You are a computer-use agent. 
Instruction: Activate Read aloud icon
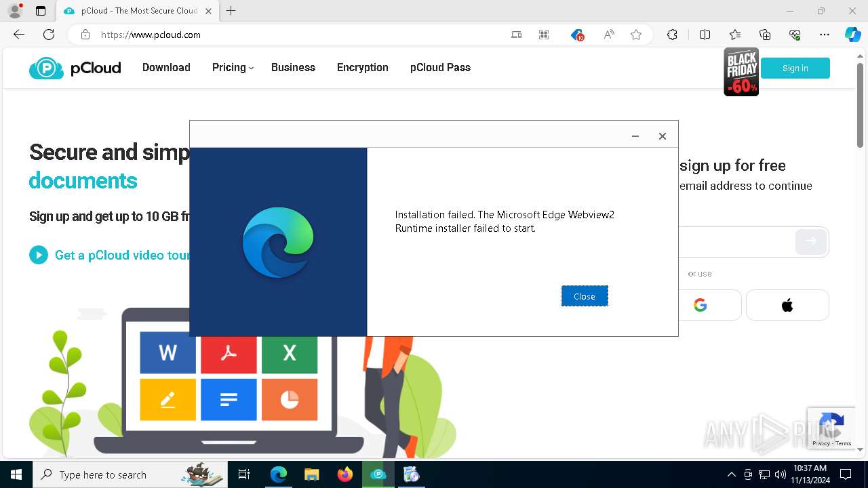(x=609, y=35)
